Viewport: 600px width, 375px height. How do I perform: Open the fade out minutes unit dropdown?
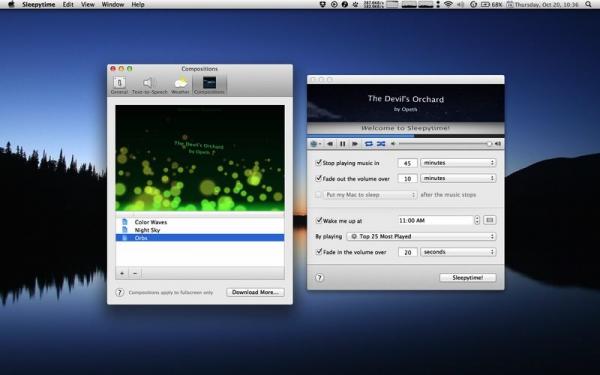(458, 178)
